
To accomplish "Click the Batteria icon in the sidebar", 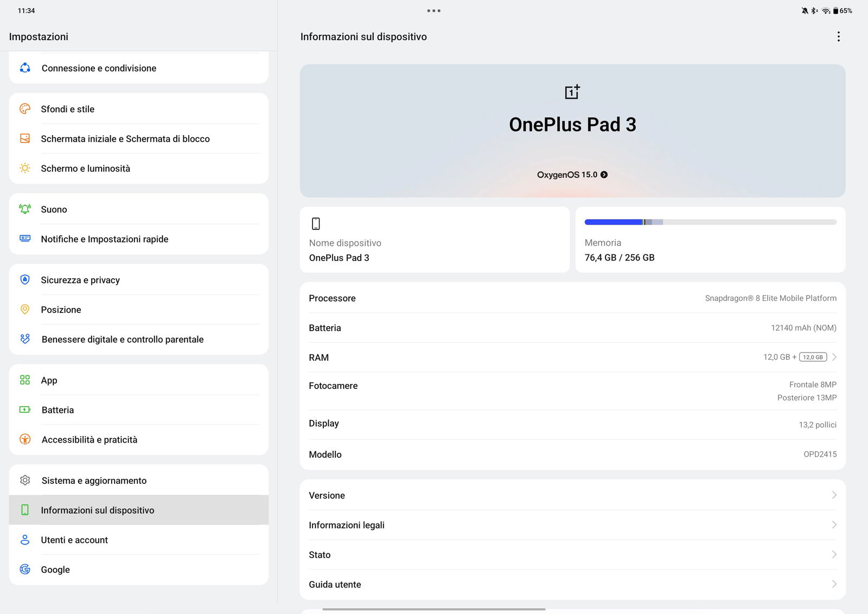I will coord(25,410).
